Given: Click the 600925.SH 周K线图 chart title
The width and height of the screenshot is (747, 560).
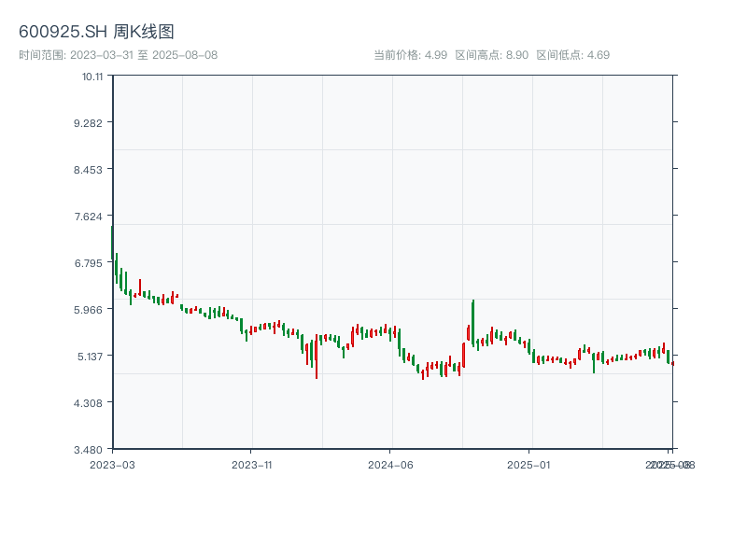Looking at the screenshot, I should (x=96, y=32).
